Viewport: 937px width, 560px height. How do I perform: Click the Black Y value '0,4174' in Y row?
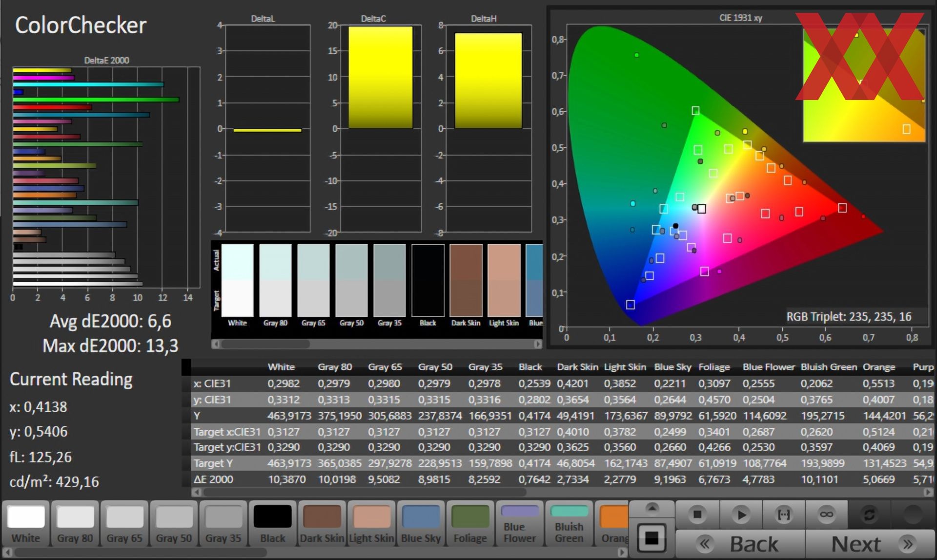[x=534, y=416]
